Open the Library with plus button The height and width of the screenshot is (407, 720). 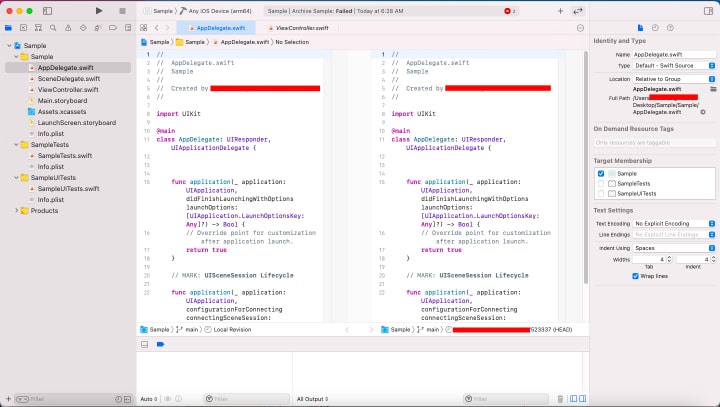(x=560, y=11)
